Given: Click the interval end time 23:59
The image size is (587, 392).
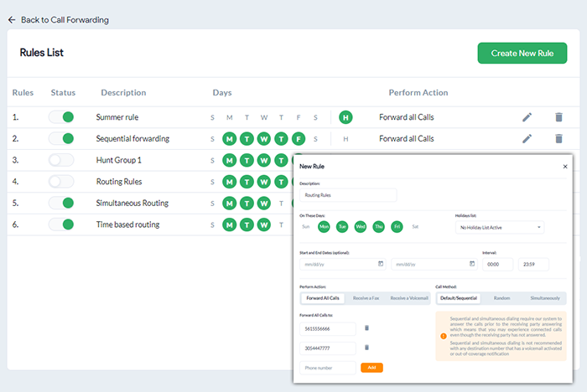Looking at the screenshot, I should [x=533, y=264].
